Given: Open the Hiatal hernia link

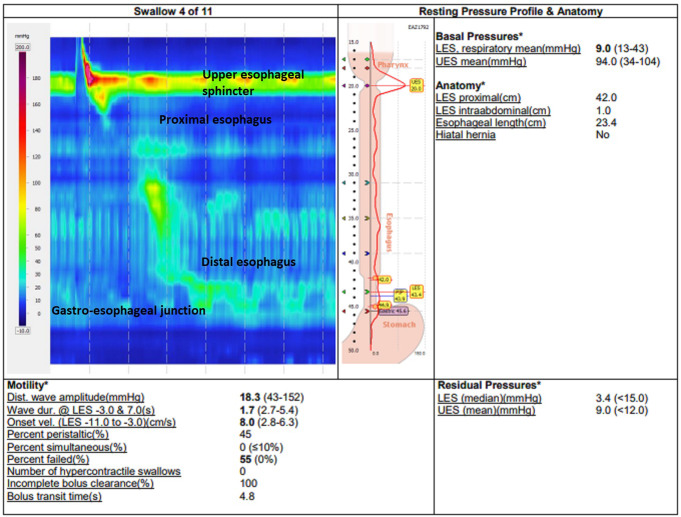Looking at the screenshot, I should [x=466, y=135].
